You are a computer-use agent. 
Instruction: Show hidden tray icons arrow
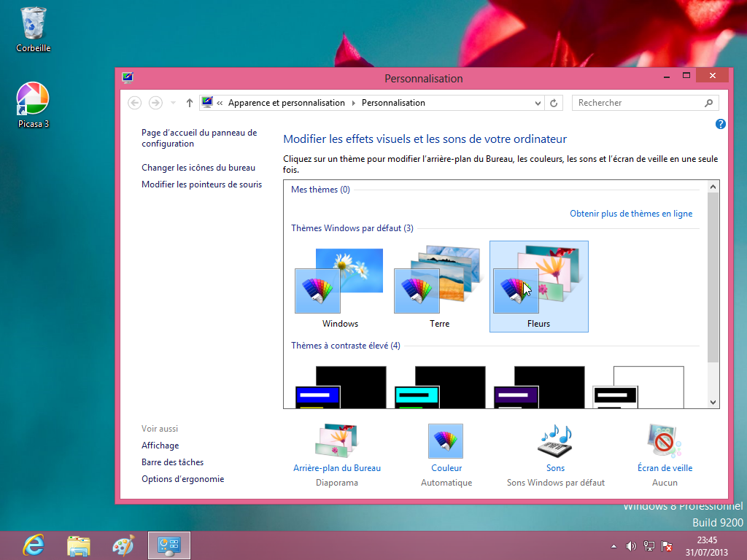[614, 546]
